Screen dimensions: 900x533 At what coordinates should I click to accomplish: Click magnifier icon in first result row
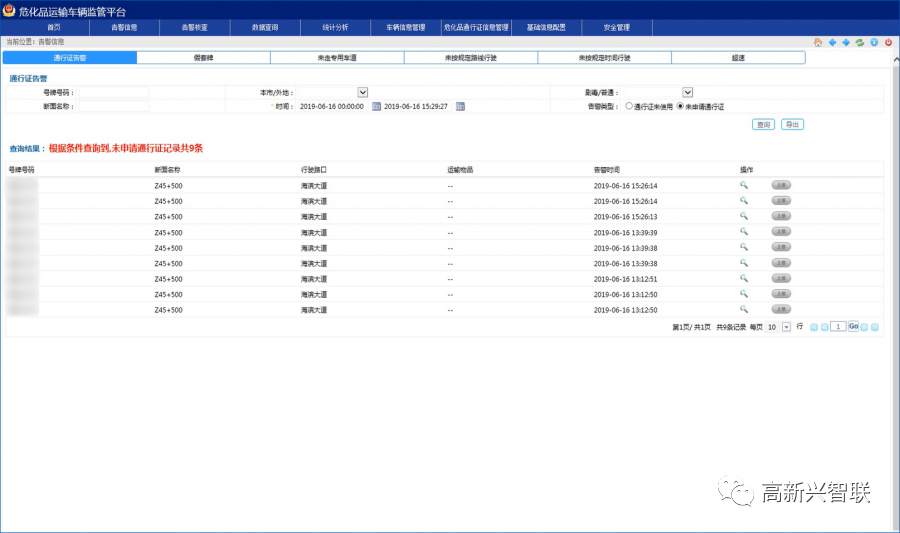click(x=744, y=185)
